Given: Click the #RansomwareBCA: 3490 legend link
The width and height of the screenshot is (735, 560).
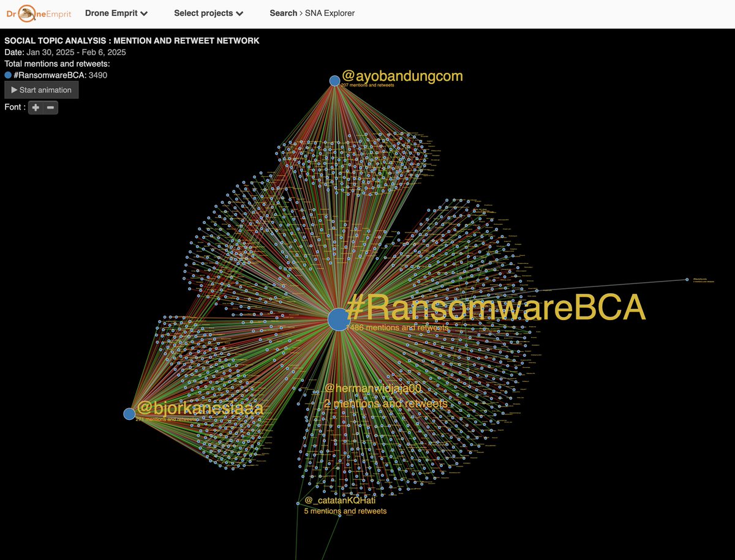Looking at the screenshot, I should click(x=61, y=75).
